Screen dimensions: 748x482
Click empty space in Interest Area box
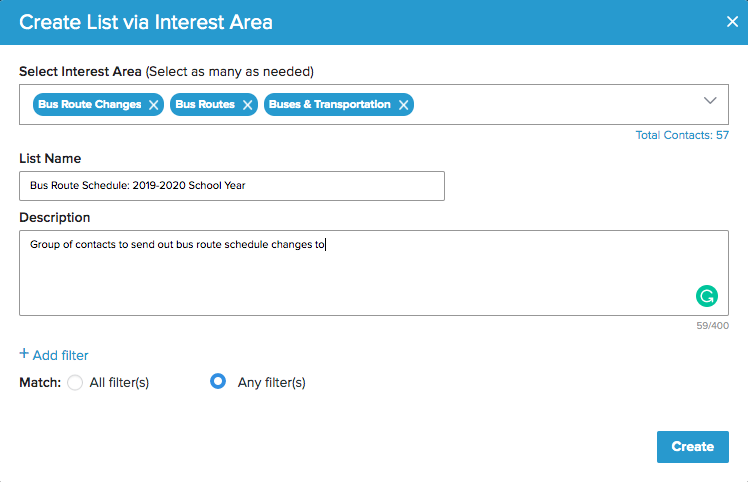click(550, 105)
